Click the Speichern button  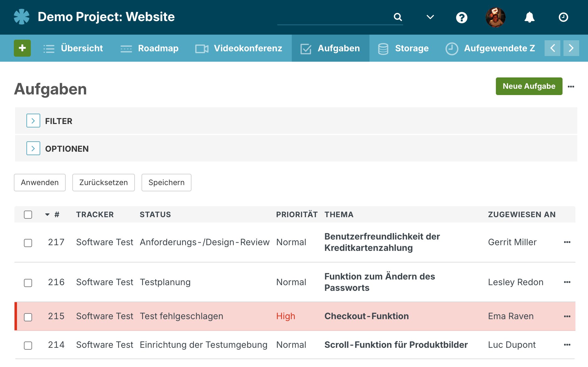166,183
